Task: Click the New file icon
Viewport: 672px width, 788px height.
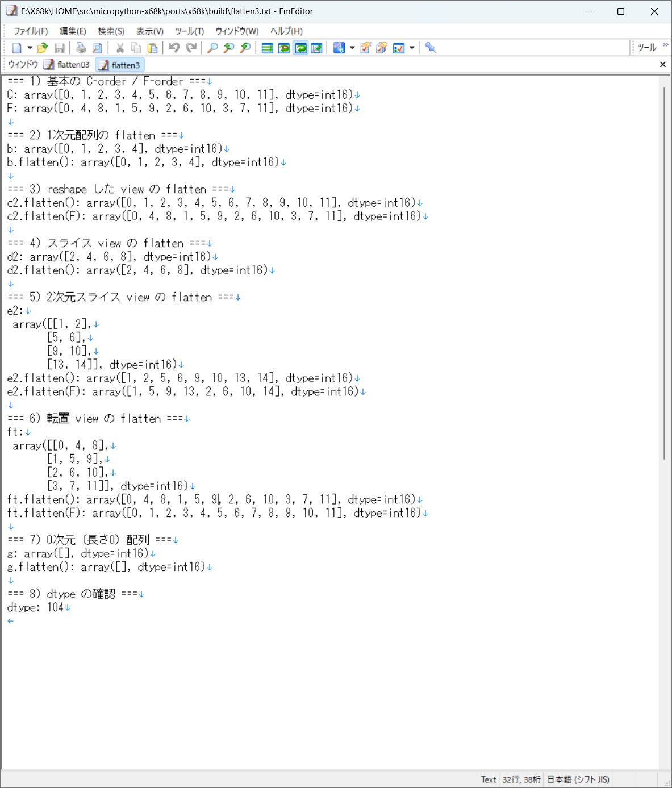Action: [17, 48]
